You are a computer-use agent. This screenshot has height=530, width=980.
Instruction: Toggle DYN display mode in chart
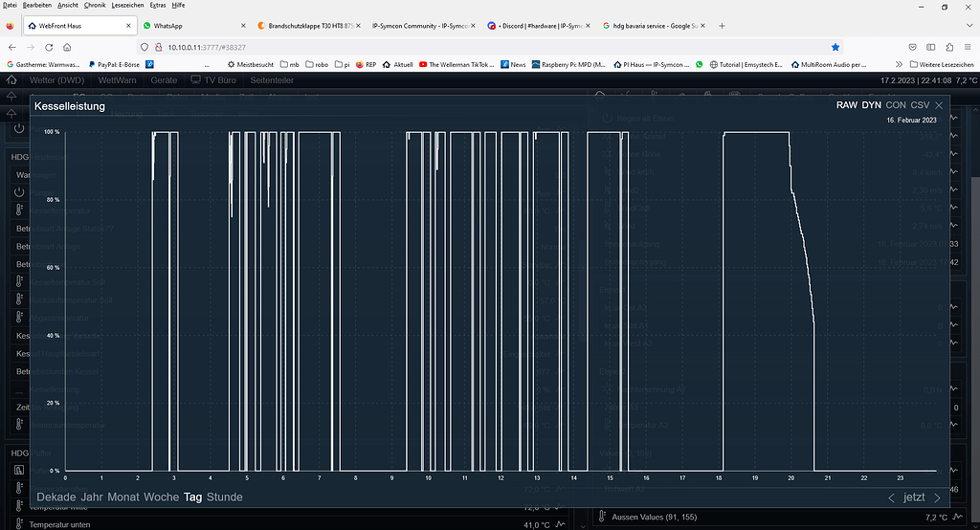click(872, 105)
